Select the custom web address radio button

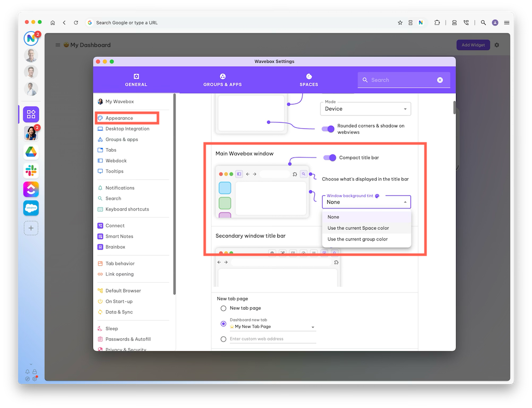click(223, 339)
